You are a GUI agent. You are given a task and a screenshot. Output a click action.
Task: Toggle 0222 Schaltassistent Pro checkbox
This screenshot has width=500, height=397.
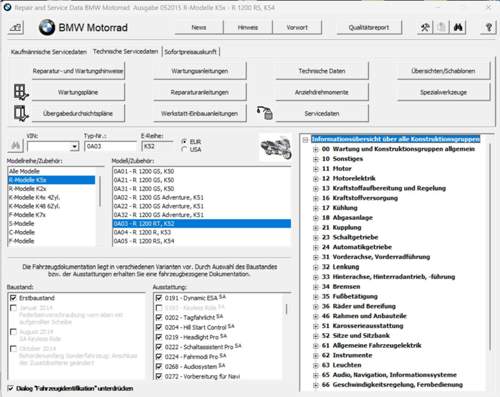(x=159, y=347)
